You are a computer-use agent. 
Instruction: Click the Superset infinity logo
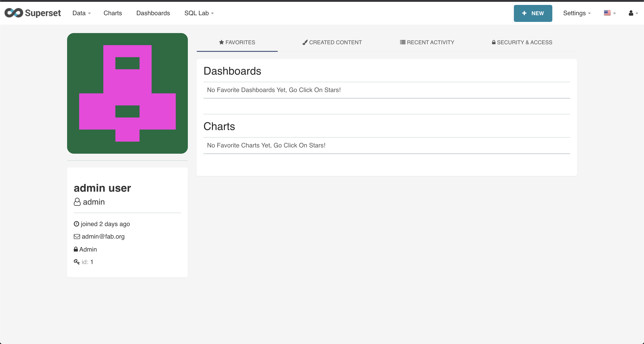click(14, 13)
